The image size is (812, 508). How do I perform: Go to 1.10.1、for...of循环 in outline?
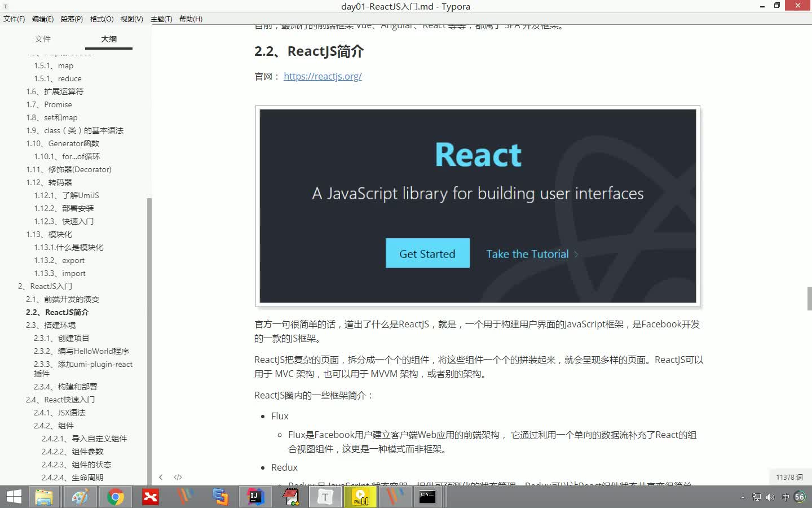click(x=67, y=156)
